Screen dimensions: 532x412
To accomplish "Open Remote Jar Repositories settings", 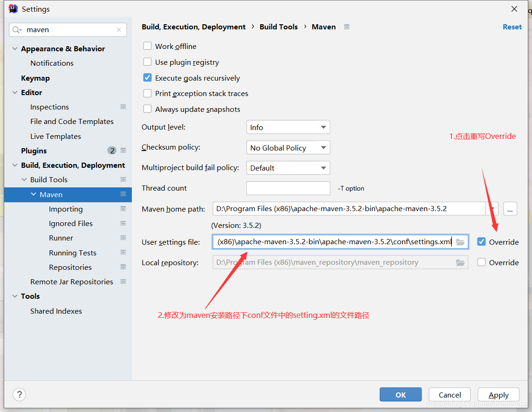I will tap(72, 282).
